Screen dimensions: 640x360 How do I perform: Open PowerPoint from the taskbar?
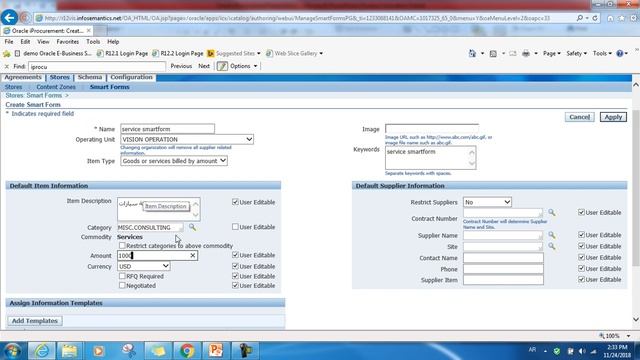point(216,351)
